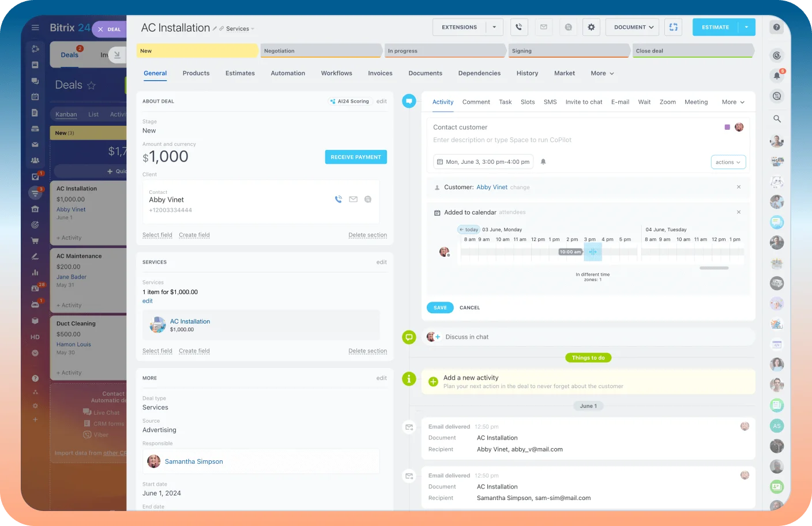Favorite Deals with the star icon
Image resolution: width=812 pixels, height=526 pixels.
coord(91,85)
